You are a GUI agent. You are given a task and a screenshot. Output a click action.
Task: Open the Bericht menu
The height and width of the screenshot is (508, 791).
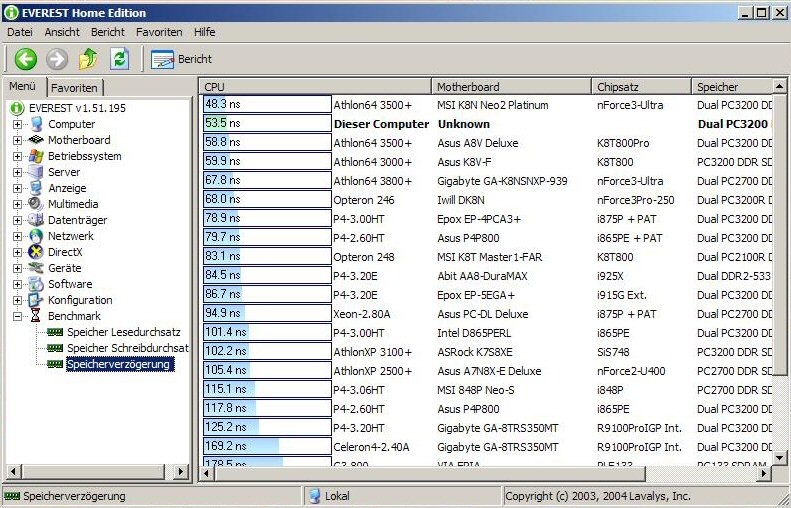point(108,32)
